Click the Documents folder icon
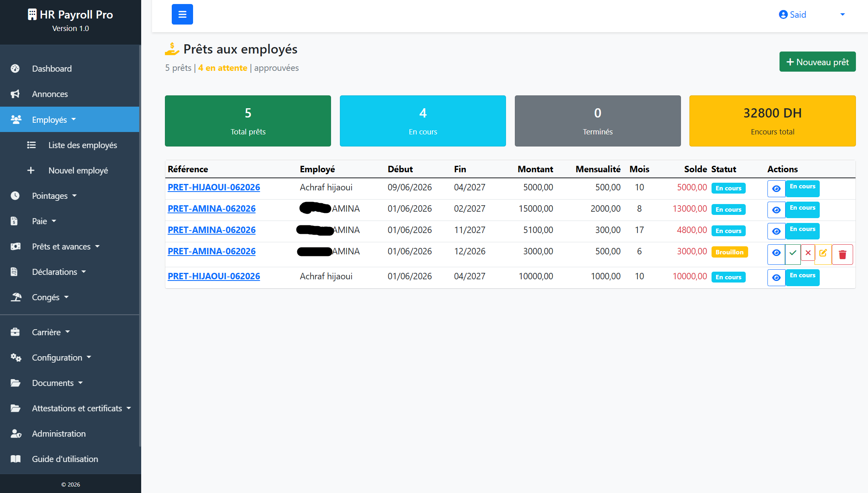The image size is (868, 493). tap(16, 383)
